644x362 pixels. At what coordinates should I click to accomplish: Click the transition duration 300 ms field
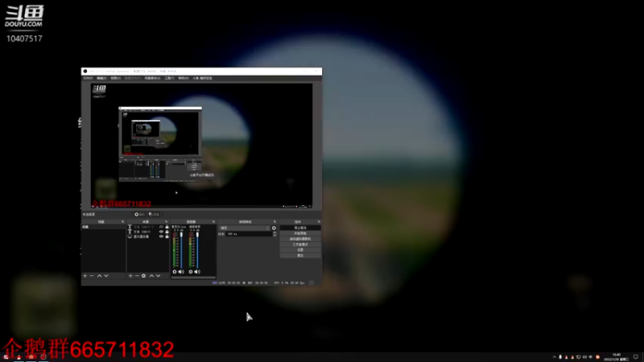pos(250,233)
